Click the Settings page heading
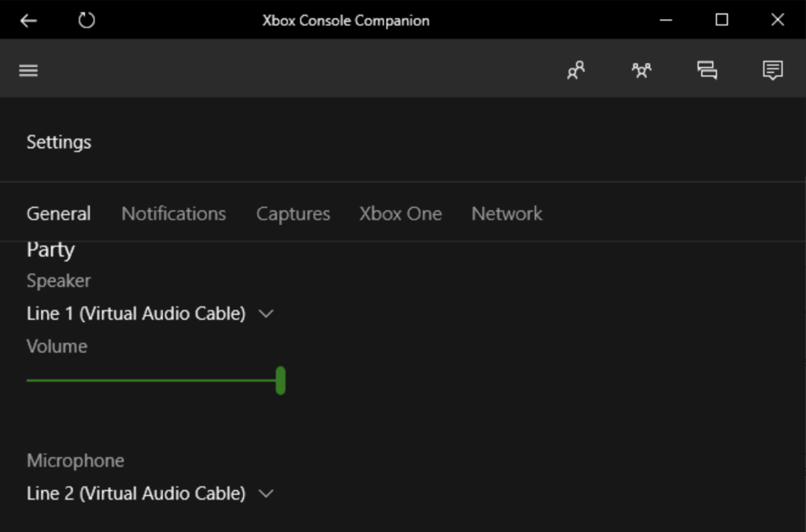806x532 pixels. 59,142
